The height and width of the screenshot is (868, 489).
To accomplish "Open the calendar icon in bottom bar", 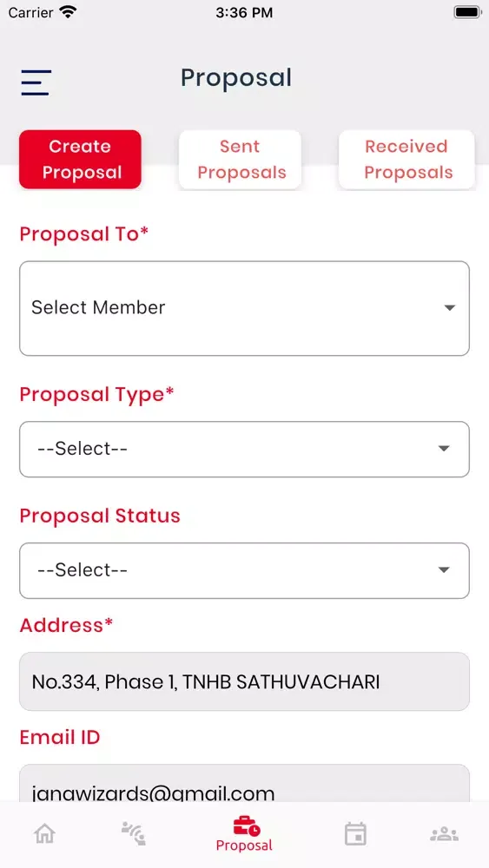I will [355, 833].
